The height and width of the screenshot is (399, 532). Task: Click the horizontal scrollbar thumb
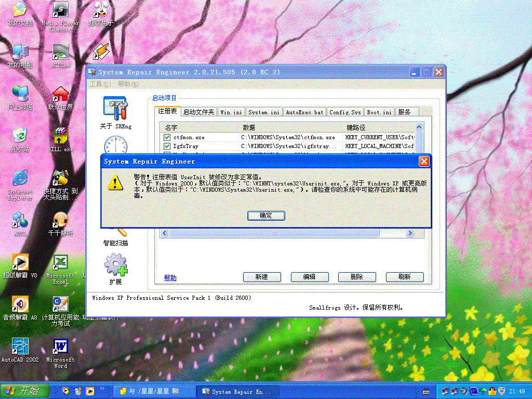[x=274, y=233]
